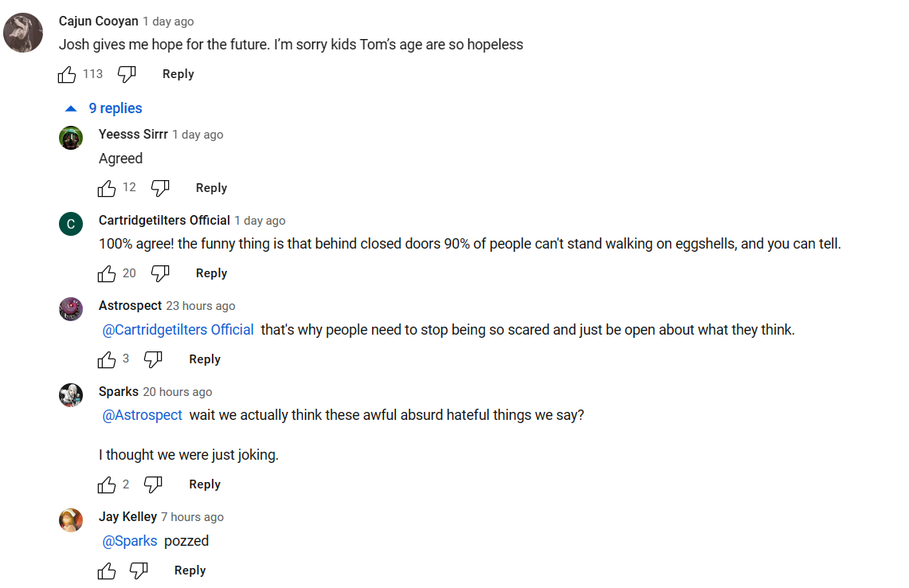
Task: Reply to the Cartridgetilters Official comment
Action: [x=211, y=273]
